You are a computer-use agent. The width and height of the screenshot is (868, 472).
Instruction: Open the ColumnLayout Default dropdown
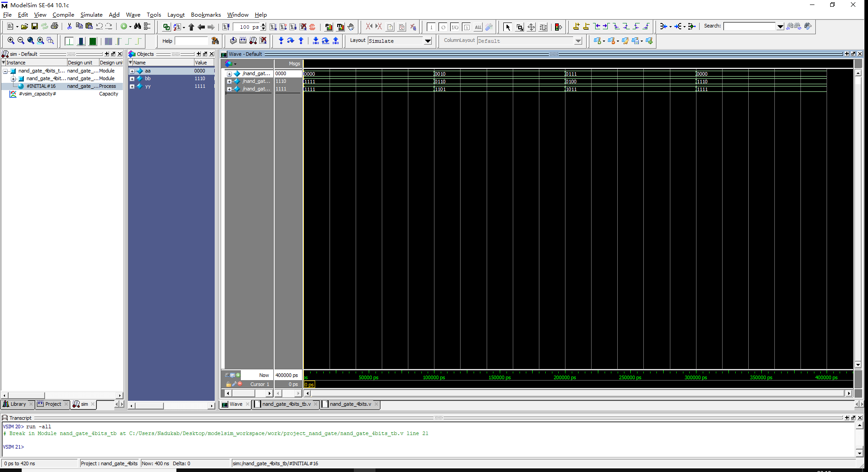click(579, 41)
